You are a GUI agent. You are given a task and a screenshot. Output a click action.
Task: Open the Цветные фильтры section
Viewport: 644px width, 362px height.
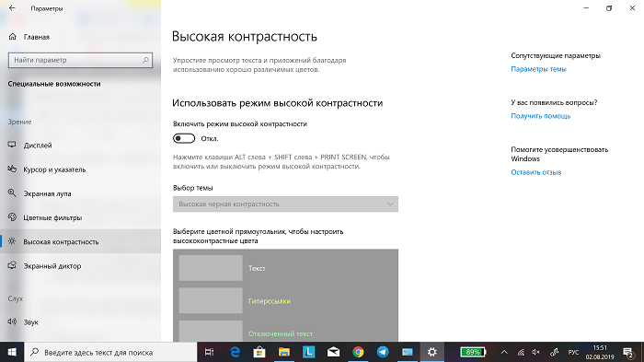pos(81,217)
